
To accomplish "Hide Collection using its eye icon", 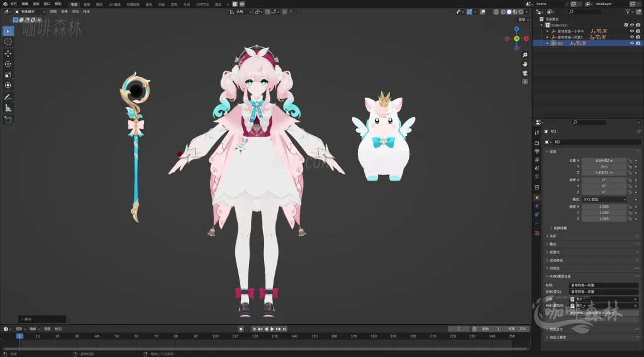I will point(632,25).
